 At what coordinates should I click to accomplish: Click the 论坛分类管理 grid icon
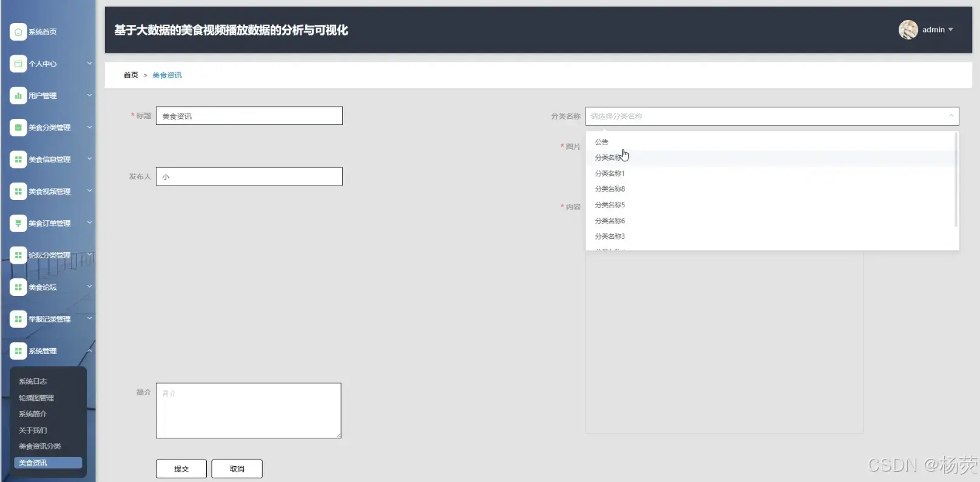click(18, 255)
